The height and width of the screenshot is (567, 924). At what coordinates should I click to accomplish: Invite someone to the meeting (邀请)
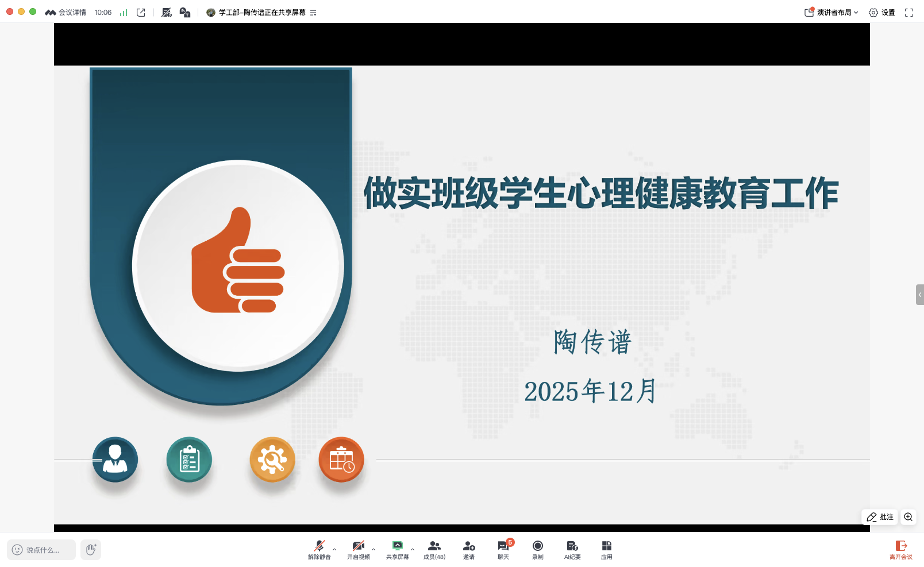(469, 549)
